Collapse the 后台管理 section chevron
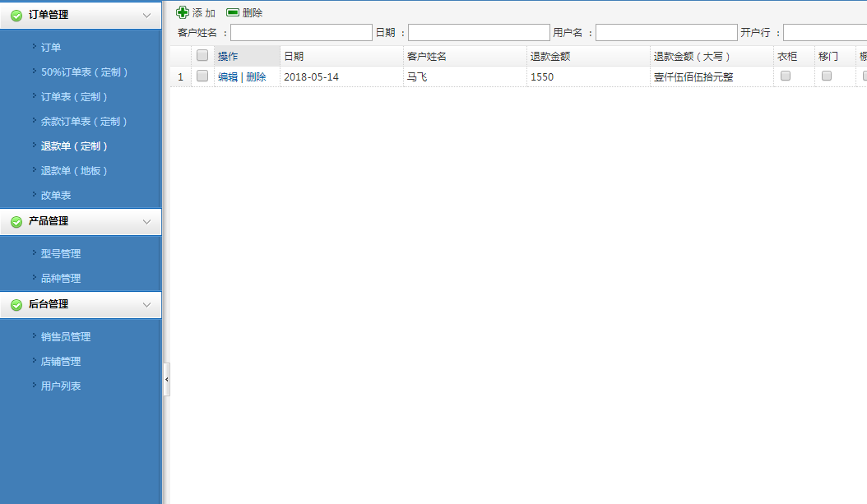Image resolution: width=867 pixels, height=504 pixels. coord(146,305)
